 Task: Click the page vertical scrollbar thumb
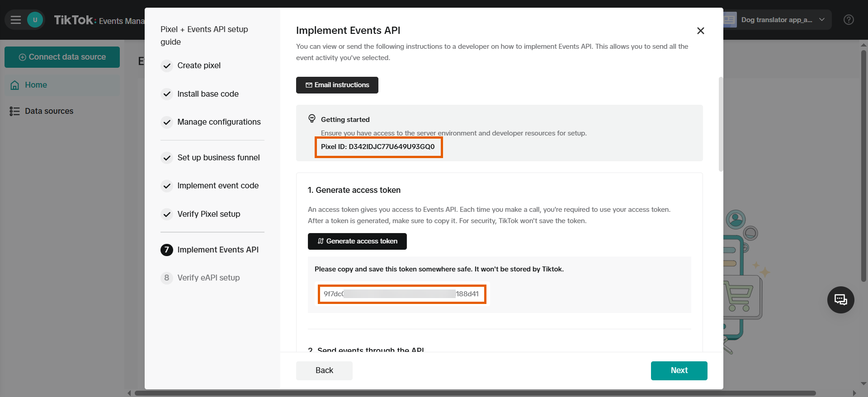click(x=863, y=165)
